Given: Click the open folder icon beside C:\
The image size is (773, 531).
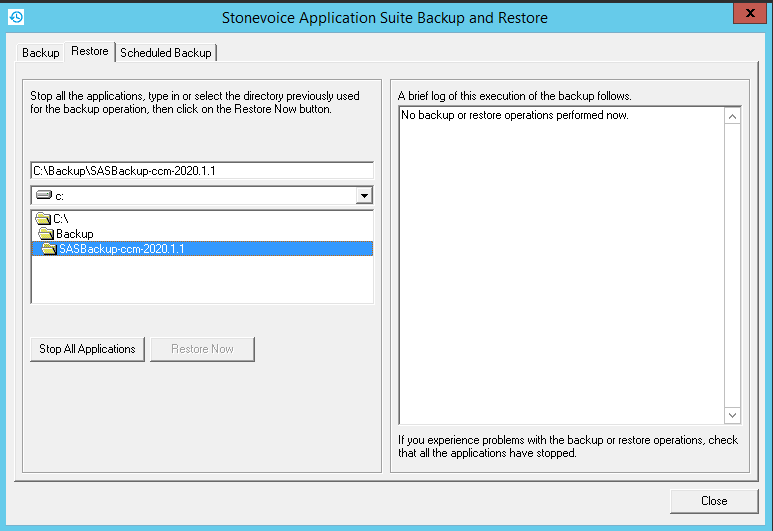Looking at the screenshot, I should point(42,218).
